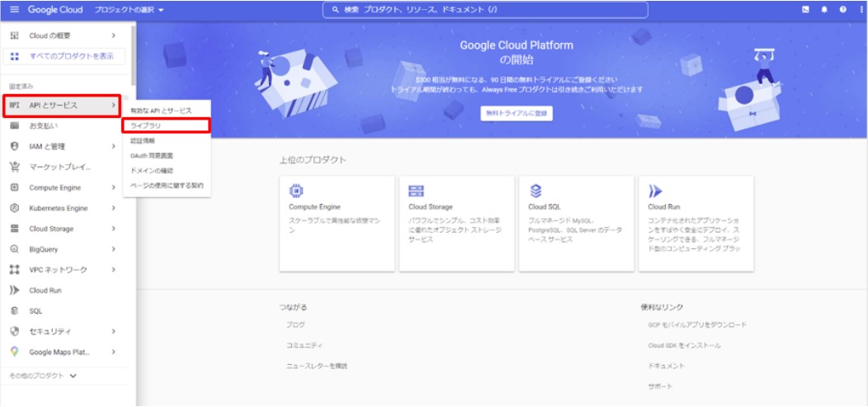Click the IAM shield icon
The width and height of the screenshot is (868, 407).
coord(15,146)
